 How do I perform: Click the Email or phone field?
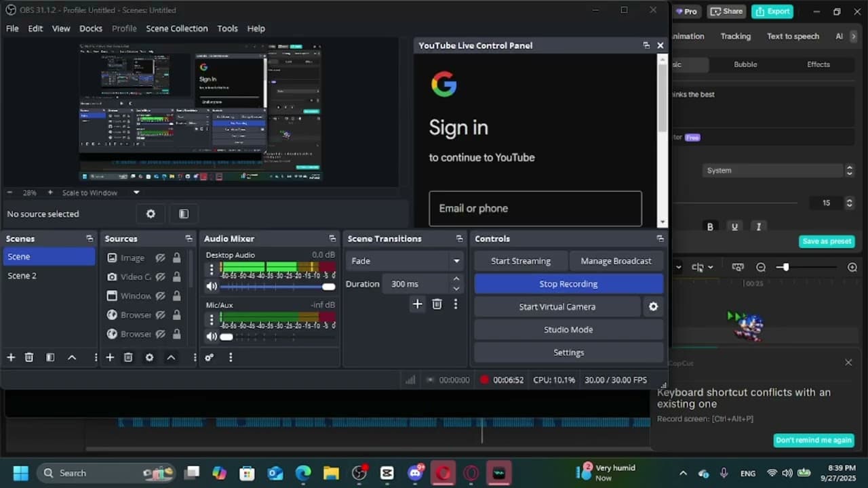click(x=535, y=208)
